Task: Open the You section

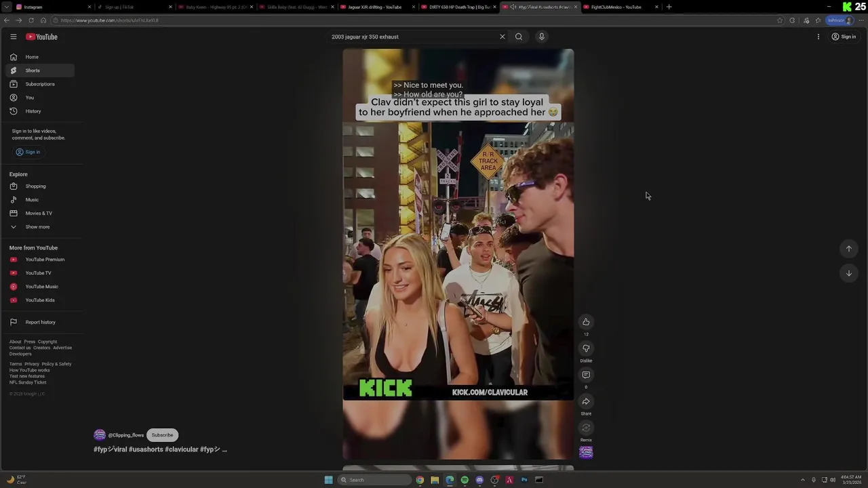Action: pyautogui.click(x=41, y=98)
